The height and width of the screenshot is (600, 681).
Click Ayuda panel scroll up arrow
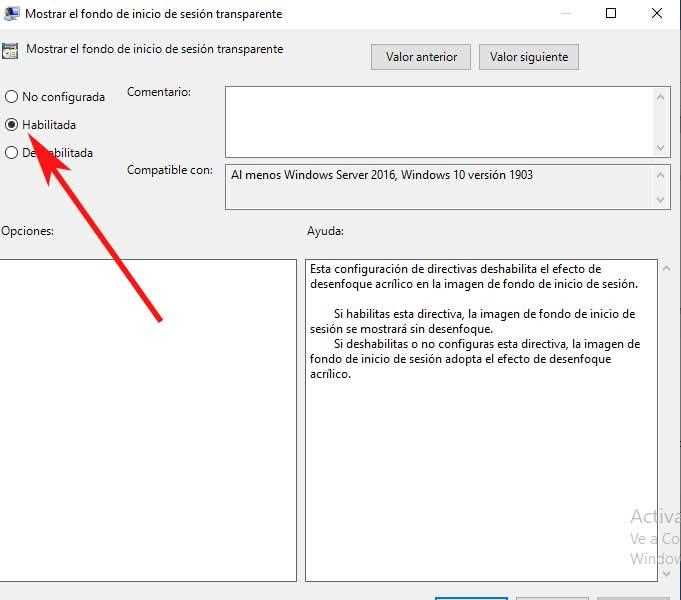tap(666, 269)
